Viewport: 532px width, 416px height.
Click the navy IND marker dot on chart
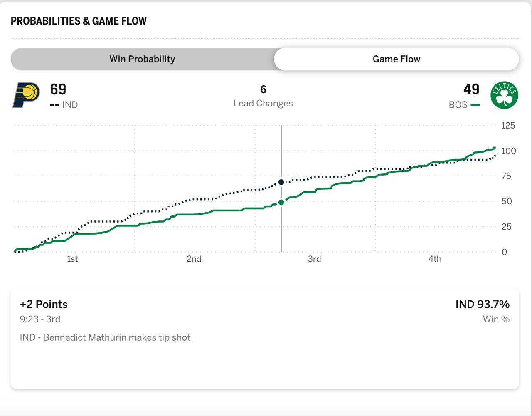tap(281, 182)
